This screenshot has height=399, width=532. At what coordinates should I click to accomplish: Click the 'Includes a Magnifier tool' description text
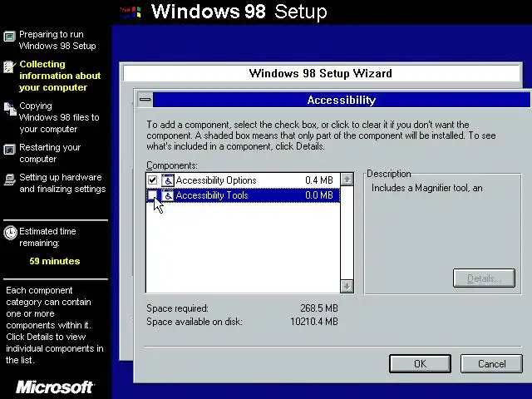[426, 188]
